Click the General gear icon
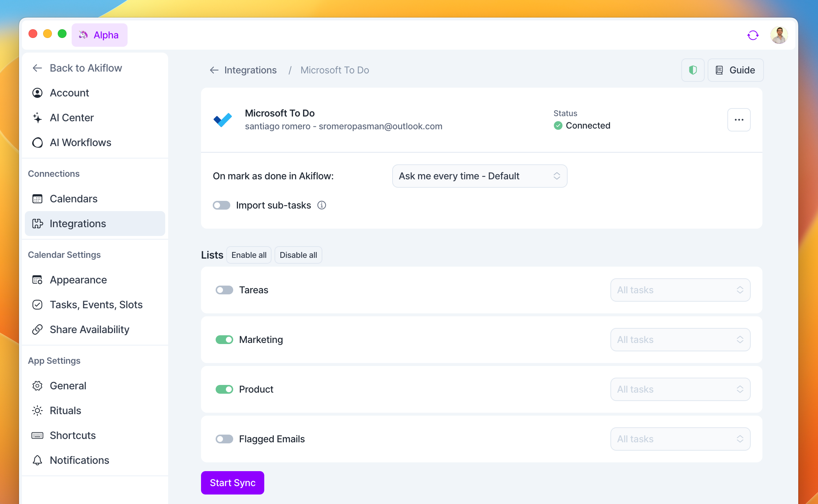 (37, 386)
